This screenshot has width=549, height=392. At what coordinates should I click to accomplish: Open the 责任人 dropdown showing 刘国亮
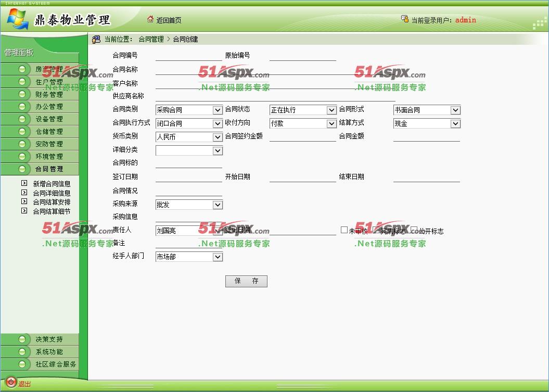coord(189,231)
